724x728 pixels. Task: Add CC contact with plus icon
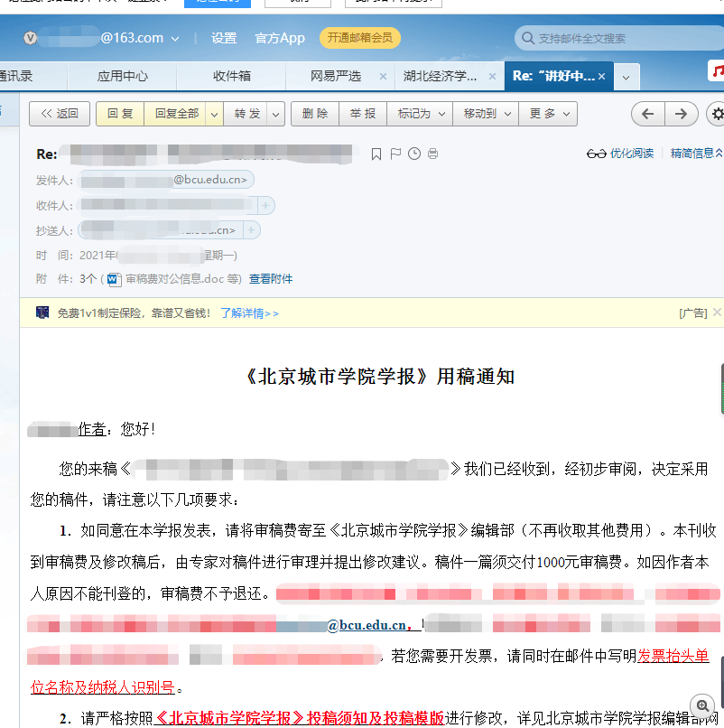[x=251, y=230]
